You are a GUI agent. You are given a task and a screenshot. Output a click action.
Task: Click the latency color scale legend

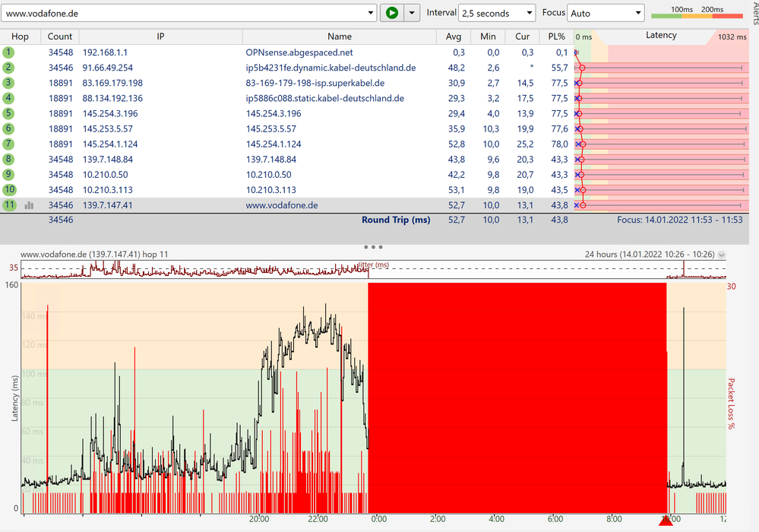pyautogui.click(x=697, y=13)
